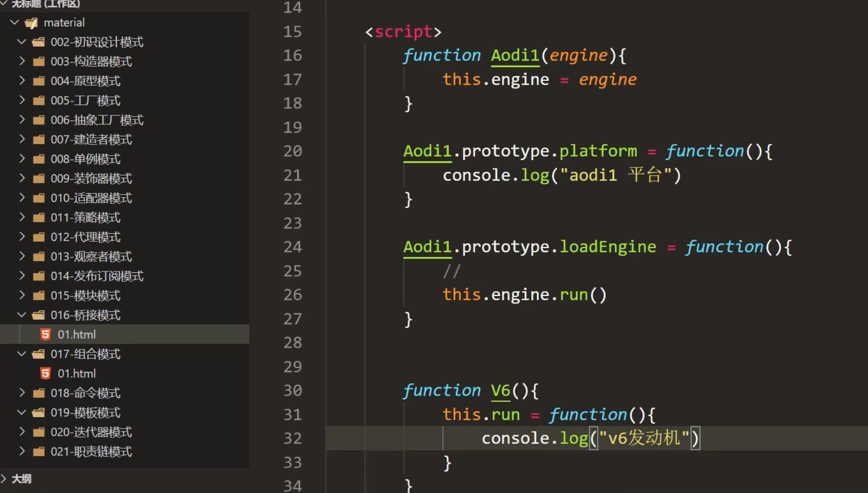The height and width of the screenshot is (493, 868).
Task: Click the 010-适配器模式 folder icon
Action: (39, 198)
